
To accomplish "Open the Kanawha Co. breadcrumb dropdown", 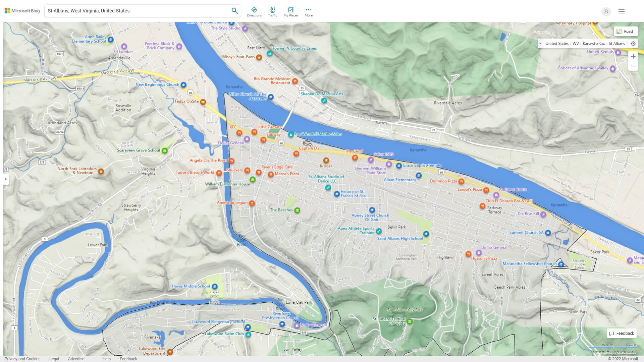I will (x=594, y=44).
